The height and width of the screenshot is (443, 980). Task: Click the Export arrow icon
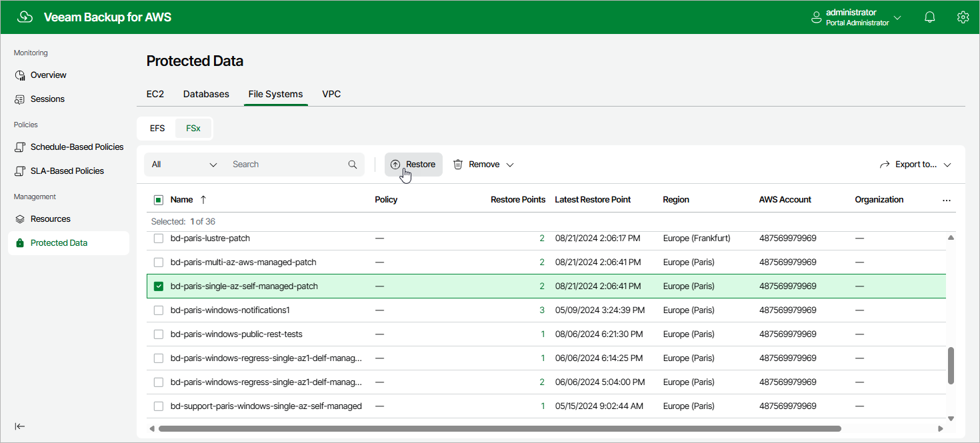(885, 165)
